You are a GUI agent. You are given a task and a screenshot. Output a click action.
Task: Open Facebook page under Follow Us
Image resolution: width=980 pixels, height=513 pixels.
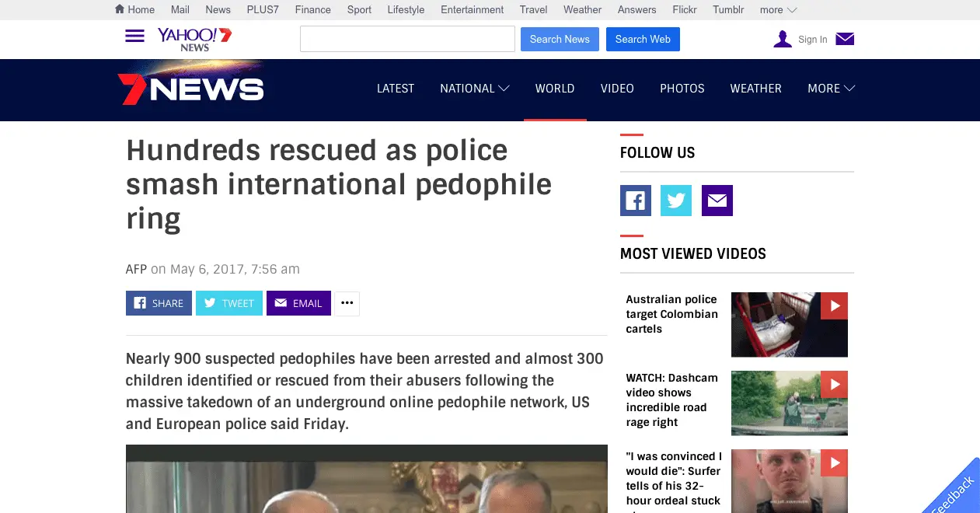(635, 201)
